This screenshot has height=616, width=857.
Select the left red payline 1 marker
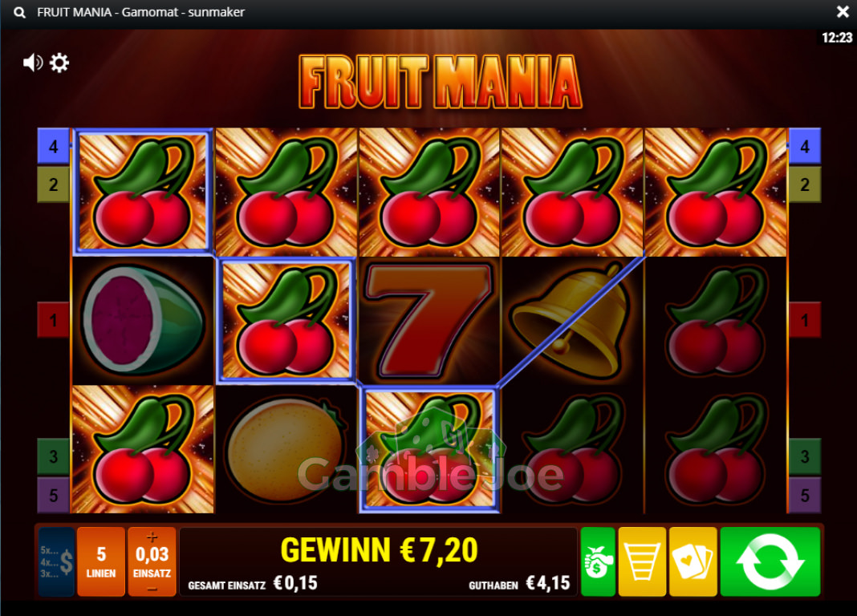[53, 320]
